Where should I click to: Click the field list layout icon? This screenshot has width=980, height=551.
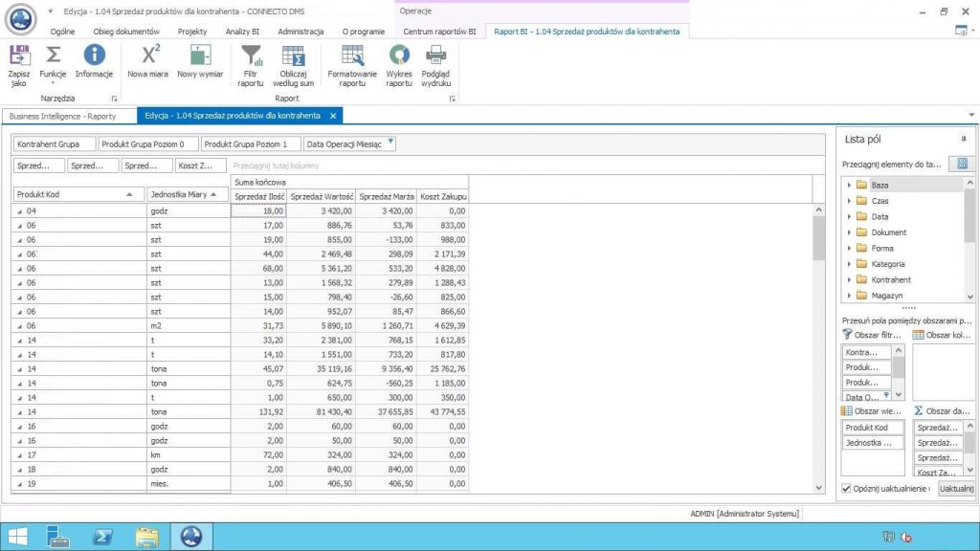(962, 164)
